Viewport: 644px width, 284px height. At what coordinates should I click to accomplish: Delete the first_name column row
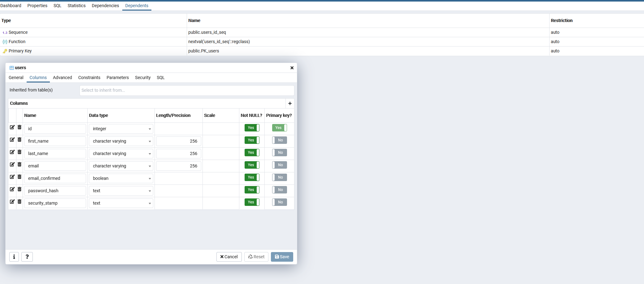click(x=20, y=140)
